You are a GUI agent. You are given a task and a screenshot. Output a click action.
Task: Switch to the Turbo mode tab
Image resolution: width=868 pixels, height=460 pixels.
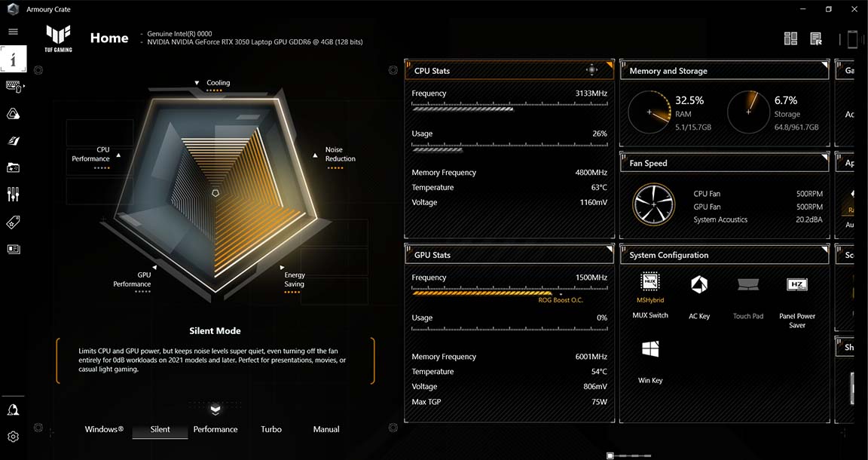[270, 429]
